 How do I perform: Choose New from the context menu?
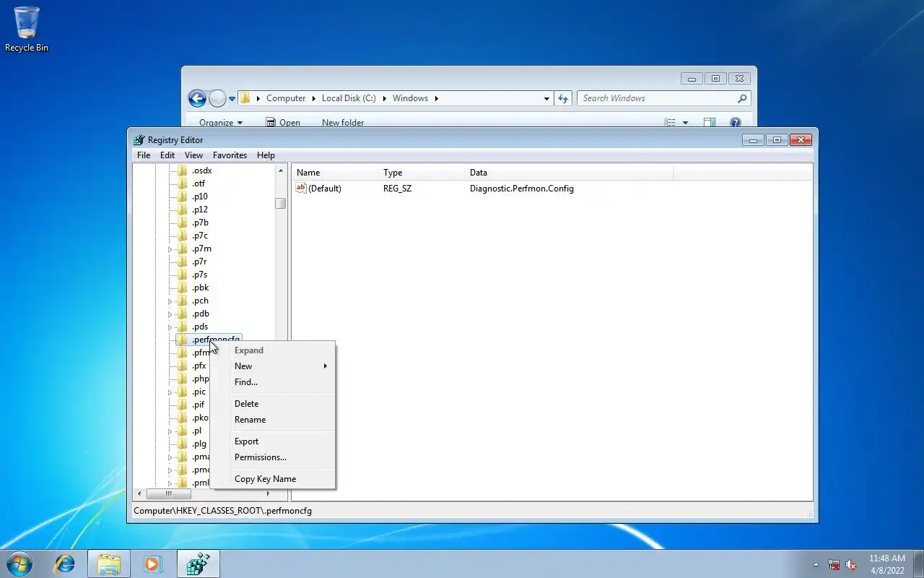click(x=273, y=366)
